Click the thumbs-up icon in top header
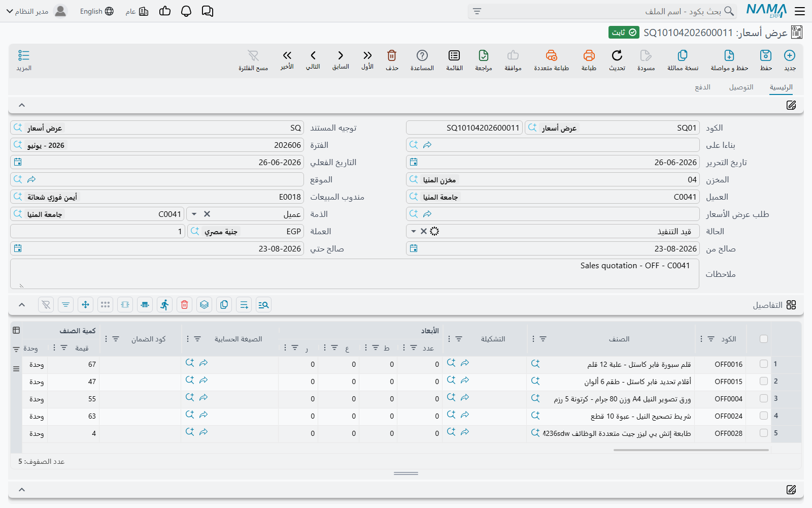Image resolution: width=812 pixels, height=508 pixels. (165, 11)
